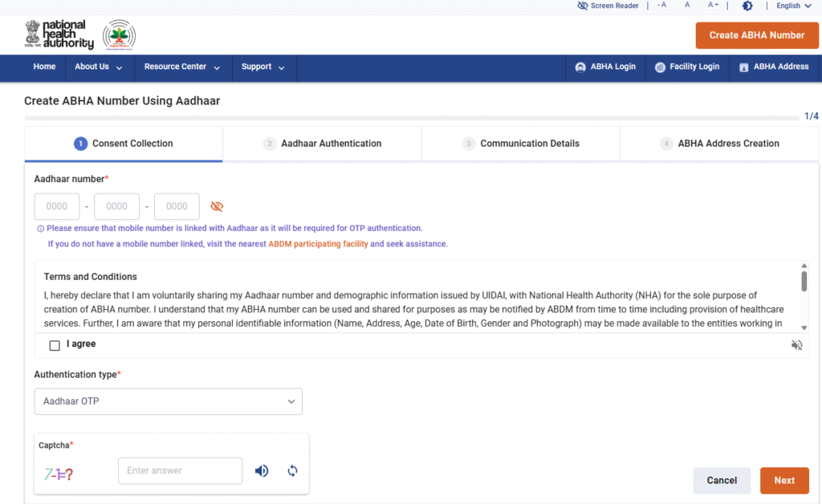
Task: Enable the Screen Reader option
Action: point(608,6)
